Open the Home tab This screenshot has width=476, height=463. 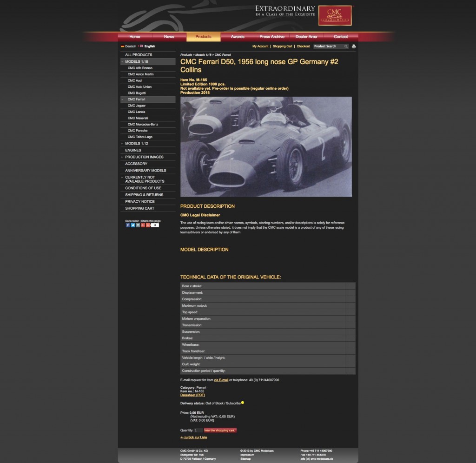point(135,37)
